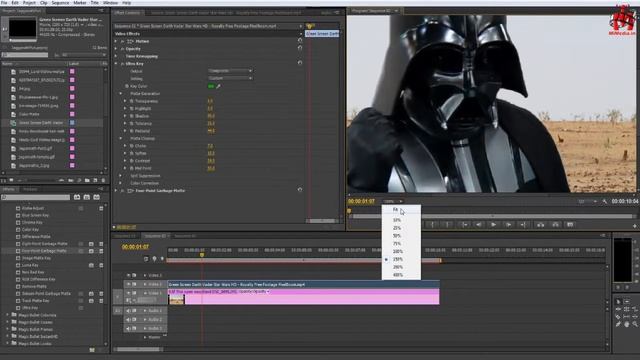The image size is (640, 360).
Task: Toggle Choke animation stopwatch
Action: pyautogui.click(x=132, y=146)
